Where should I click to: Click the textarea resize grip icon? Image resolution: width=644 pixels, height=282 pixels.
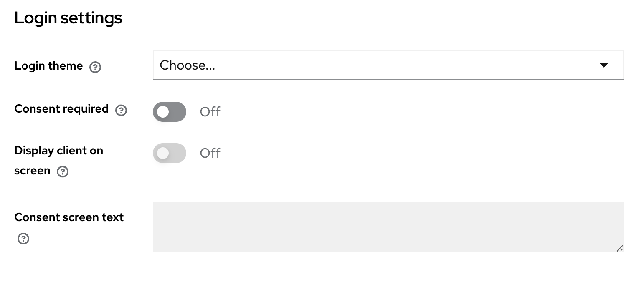click(620, 248)
